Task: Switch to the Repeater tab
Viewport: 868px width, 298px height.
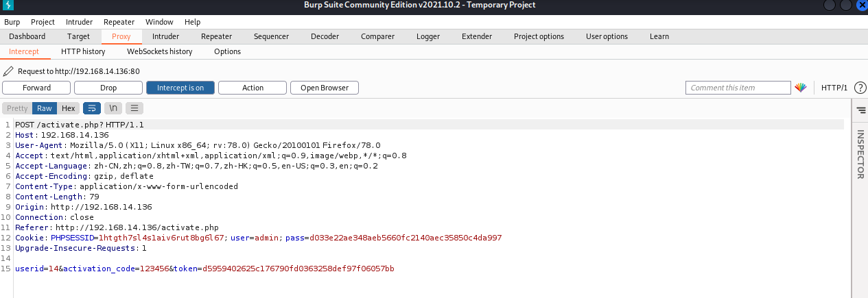Action: pyautogui.click(x=215, y=36)
